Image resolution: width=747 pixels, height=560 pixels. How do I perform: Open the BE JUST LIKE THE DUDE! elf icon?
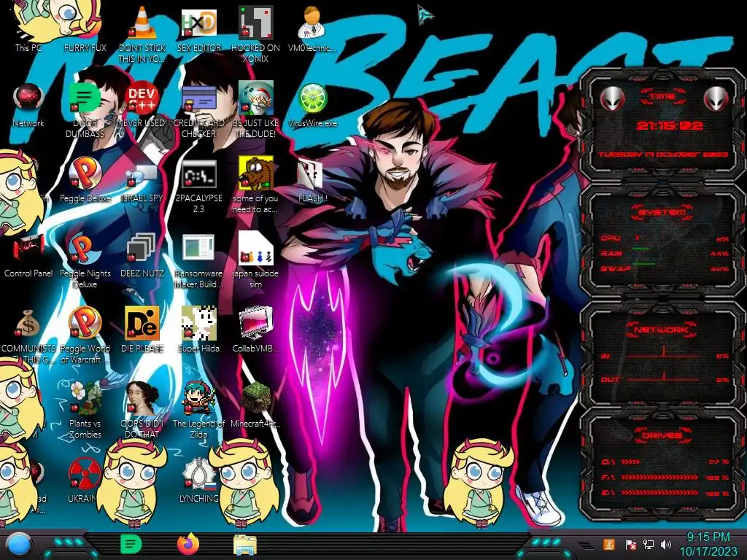click(255, 98)
